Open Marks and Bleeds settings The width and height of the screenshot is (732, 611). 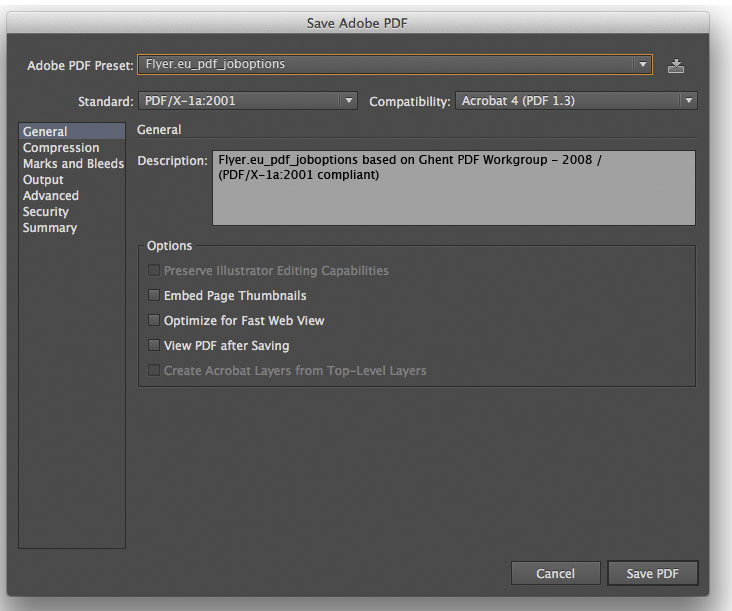click(73, 163)
